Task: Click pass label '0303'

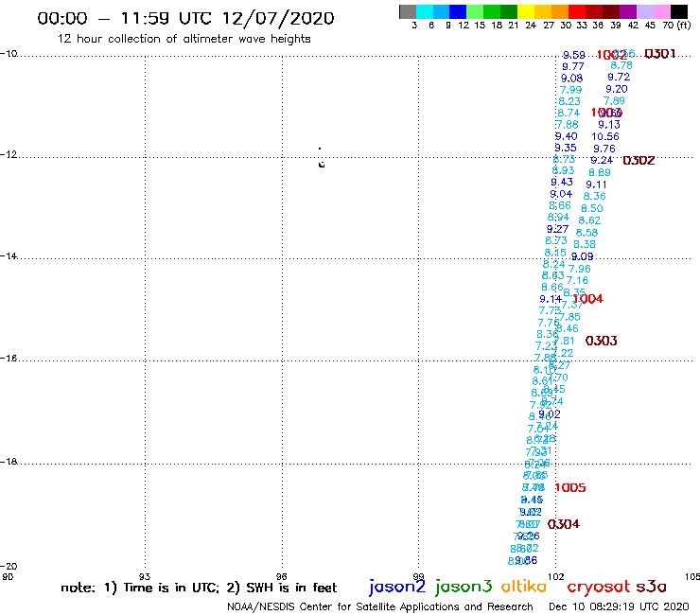Action: [601, 341]
